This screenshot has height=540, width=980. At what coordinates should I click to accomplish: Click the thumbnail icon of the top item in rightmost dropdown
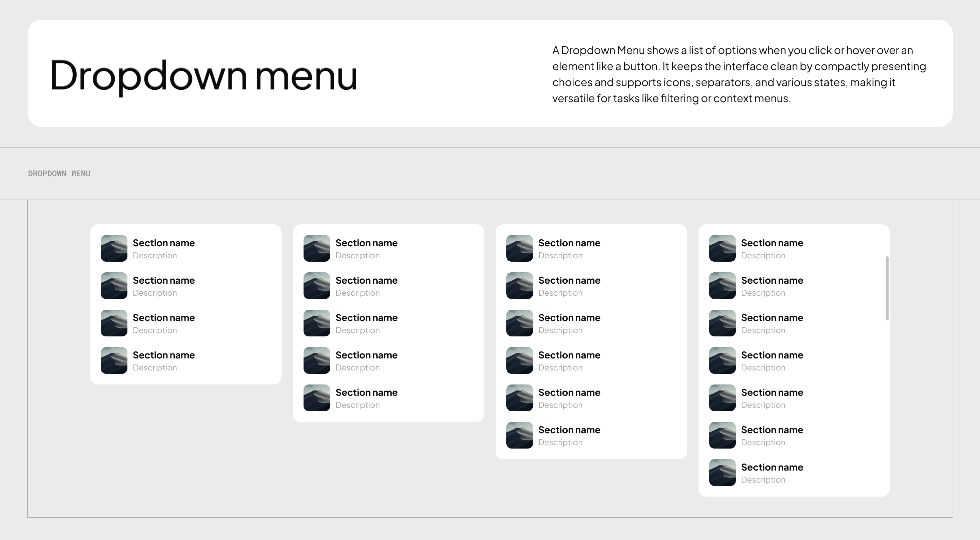tap(722, 248)
